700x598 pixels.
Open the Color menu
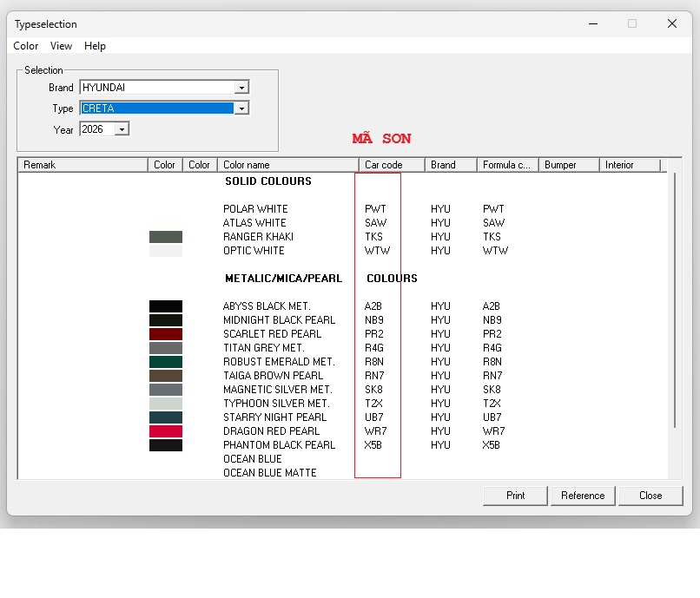click(26, 46)
